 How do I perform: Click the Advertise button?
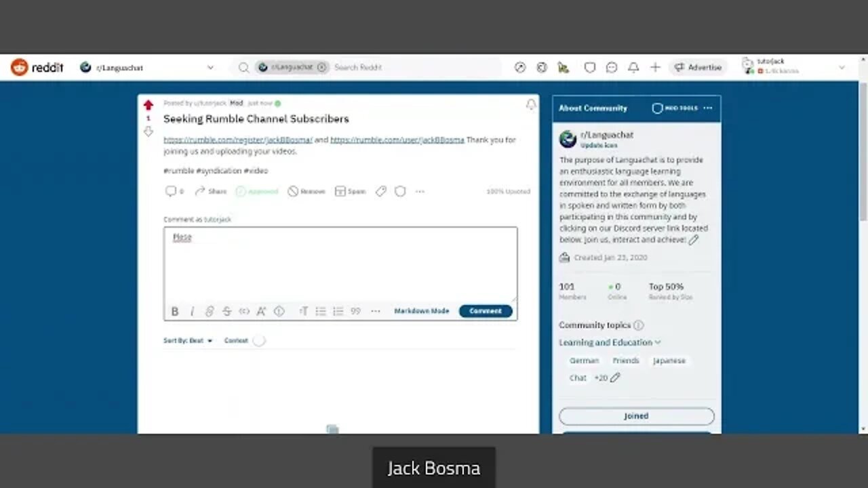point(698,67)
